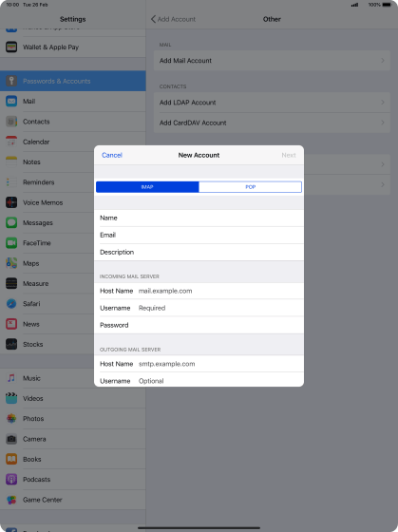Select the Safari compass icon
Viewport: 398px width, 532px height.
11,303
